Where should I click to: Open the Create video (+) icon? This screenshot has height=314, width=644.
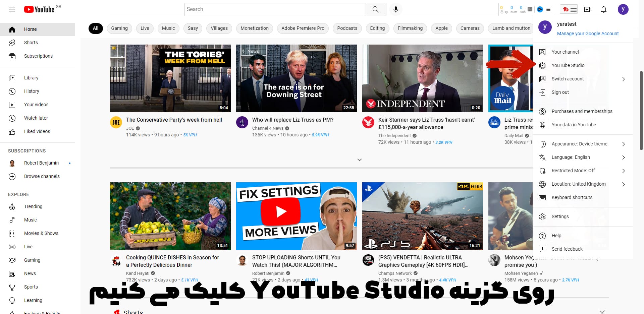(587, 9)
